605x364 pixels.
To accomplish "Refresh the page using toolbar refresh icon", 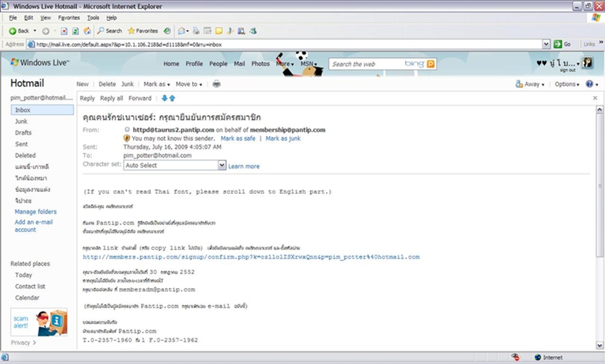I will pos(75,31).
